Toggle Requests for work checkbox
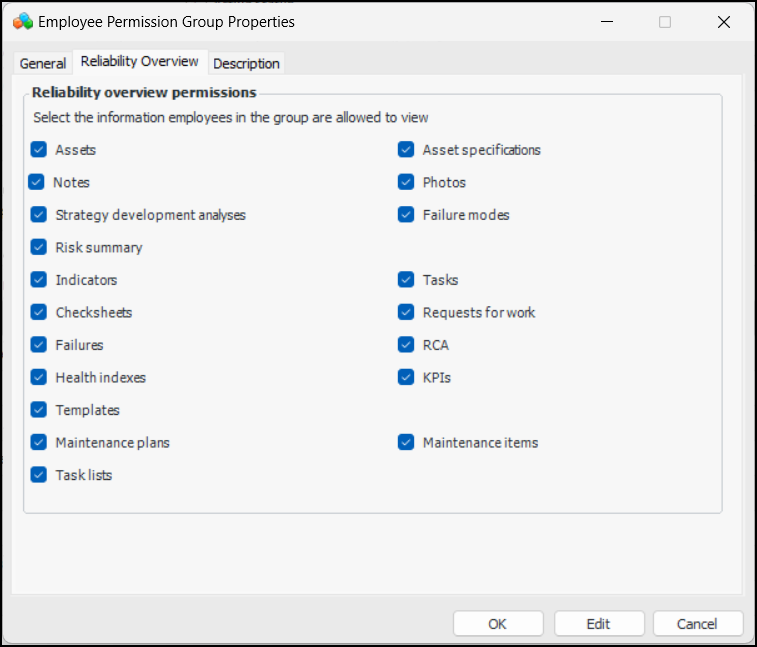This screenshot has height=647, width=757. (406, 312)
